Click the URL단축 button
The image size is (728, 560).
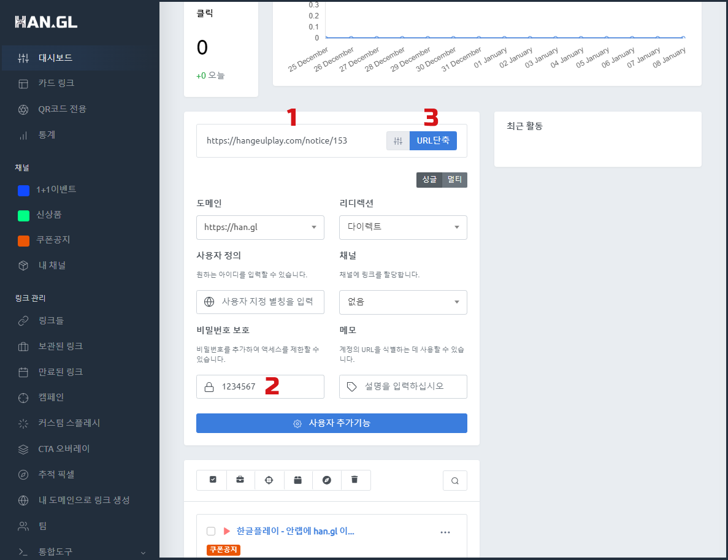point(433,140)
